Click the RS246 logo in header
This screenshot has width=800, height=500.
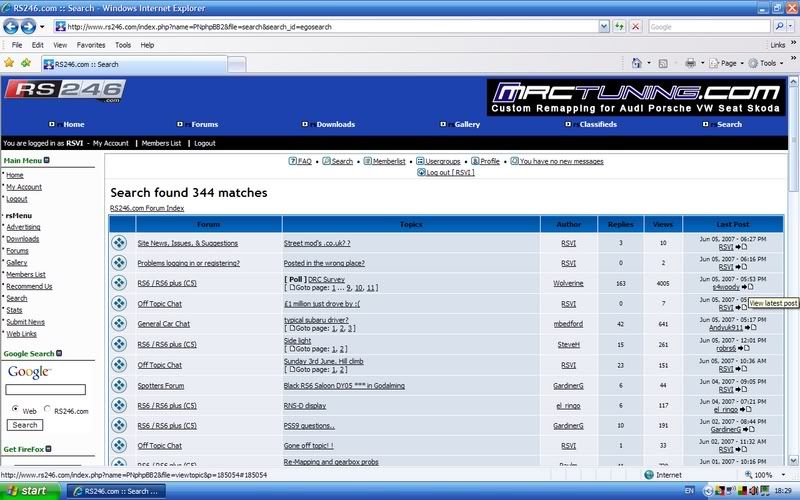point(65,91)
